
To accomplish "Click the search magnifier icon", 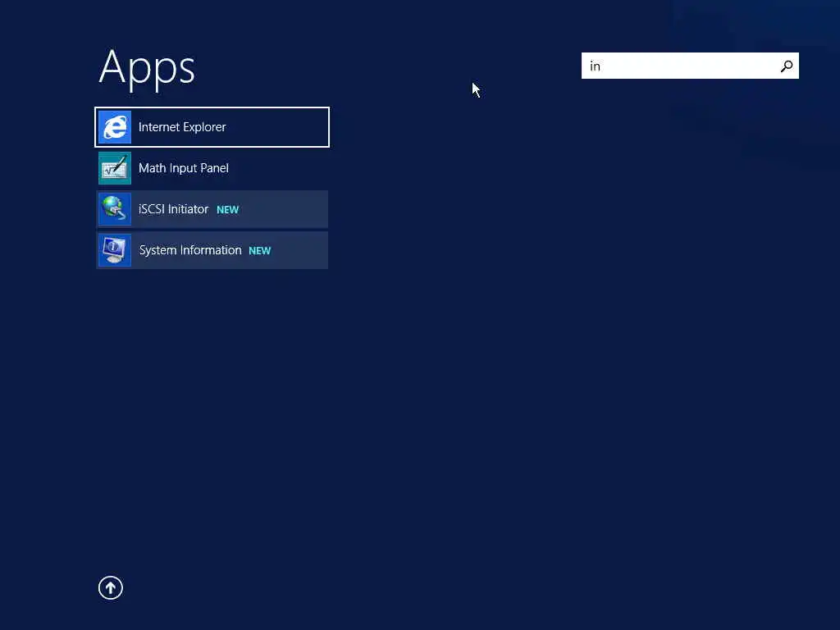I will click(787, 66).
